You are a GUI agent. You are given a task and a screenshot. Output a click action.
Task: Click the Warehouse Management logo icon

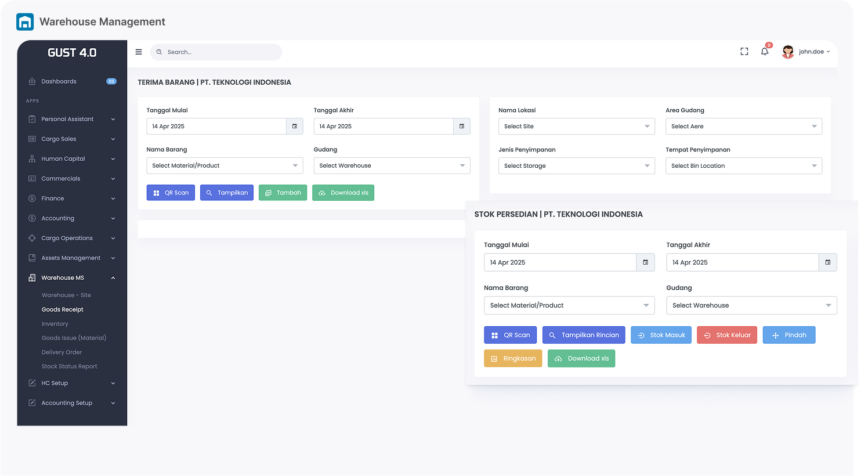(x=25, y=22)
